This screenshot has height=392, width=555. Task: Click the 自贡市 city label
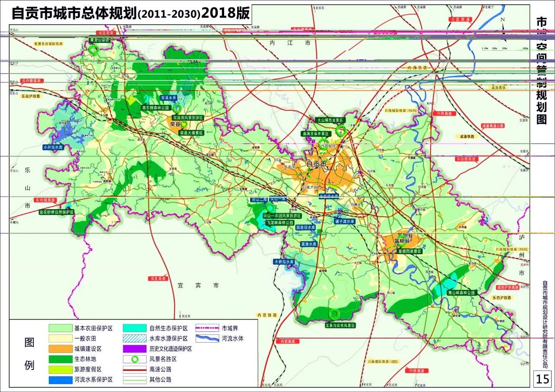(x=316, y=163)
